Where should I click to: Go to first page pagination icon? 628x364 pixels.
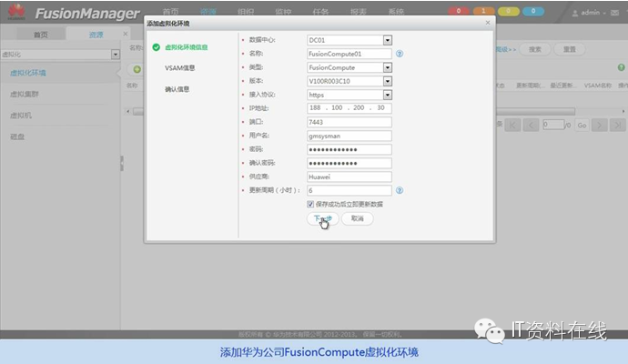click(x=512, y=125)
